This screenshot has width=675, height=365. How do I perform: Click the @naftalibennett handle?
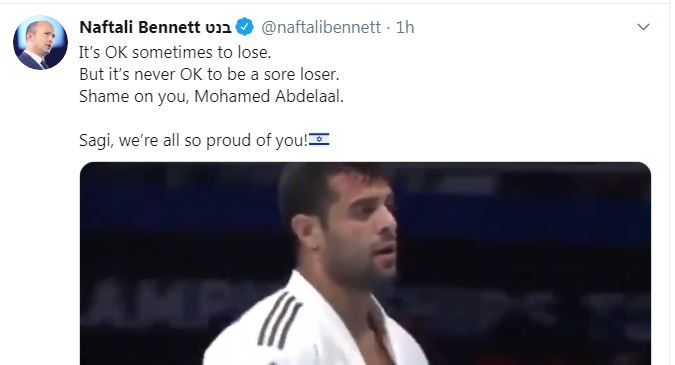coord(321,28)
